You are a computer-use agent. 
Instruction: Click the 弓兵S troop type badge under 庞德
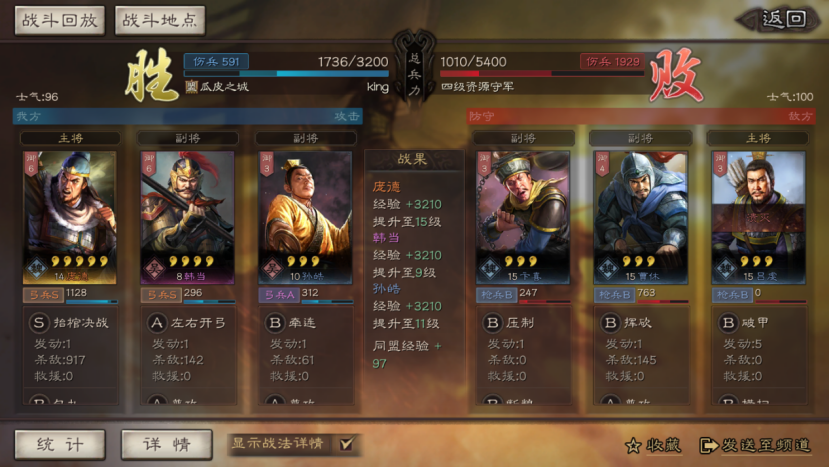(43, 295)
